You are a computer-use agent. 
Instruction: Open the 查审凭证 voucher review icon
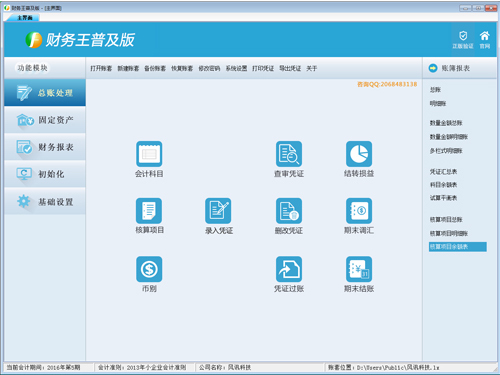[x=289, y=154]
